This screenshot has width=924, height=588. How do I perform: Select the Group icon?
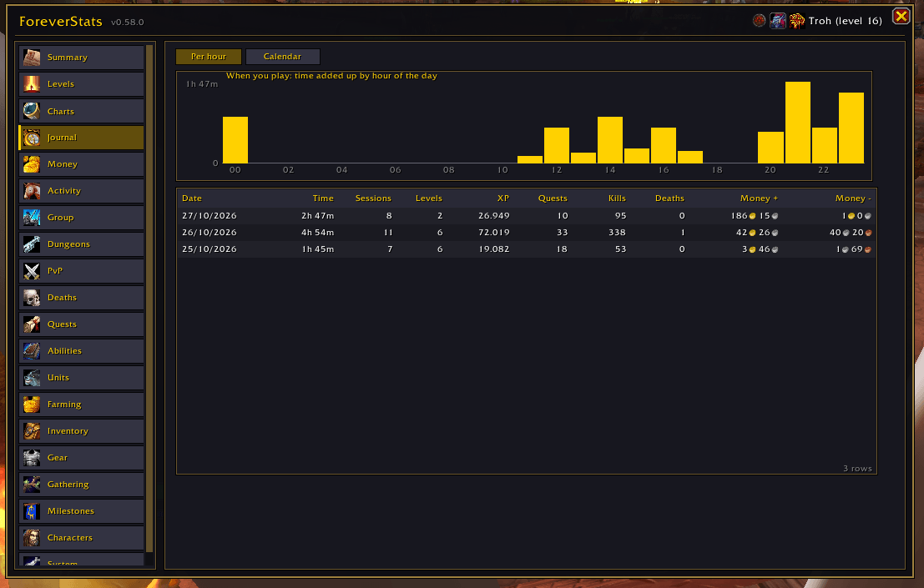coord(32,218)
